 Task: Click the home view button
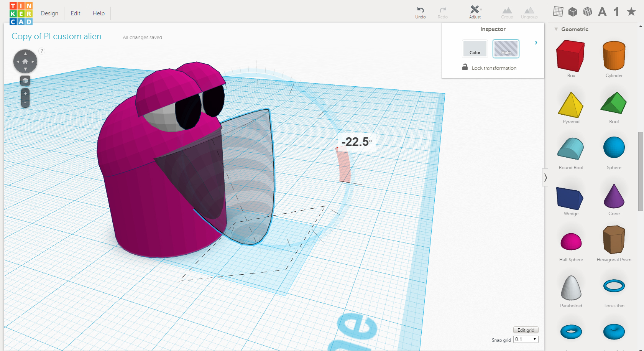pyautogui.click(x=25, y=61)
